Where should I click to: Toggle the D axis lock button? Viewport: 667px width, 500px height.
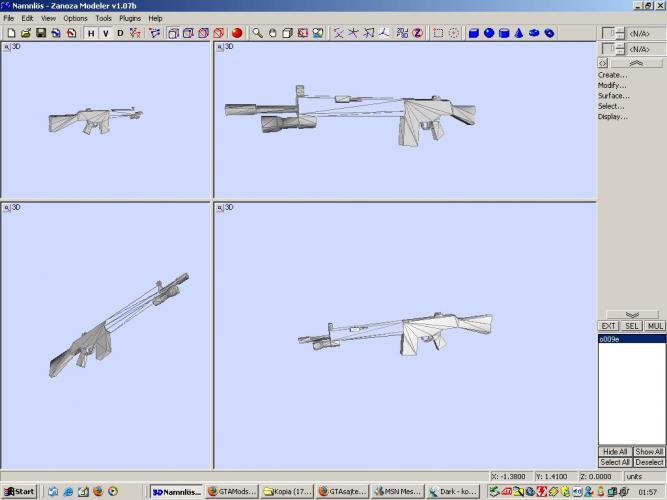(121, 33)
